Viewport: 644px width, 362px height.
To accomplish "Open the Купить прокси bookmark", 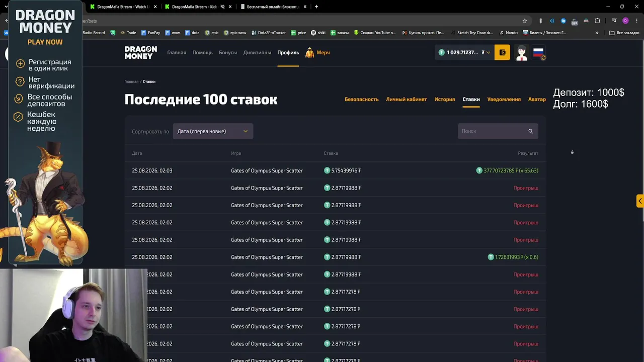I will click(x=424, y=33).
